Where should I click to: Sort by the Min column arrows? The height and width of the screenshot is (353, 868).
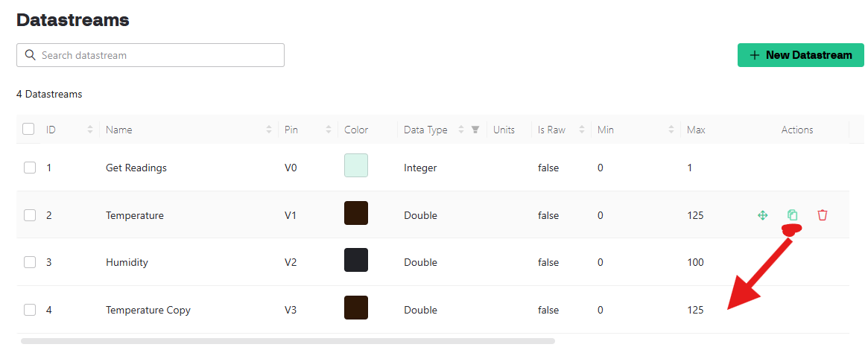671,130
